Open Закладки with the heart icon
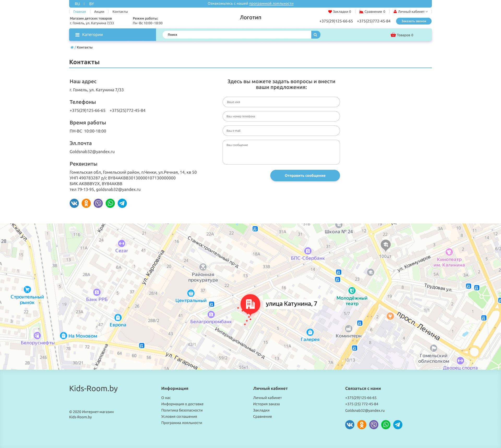501x448 pixels. click(339, 12)
